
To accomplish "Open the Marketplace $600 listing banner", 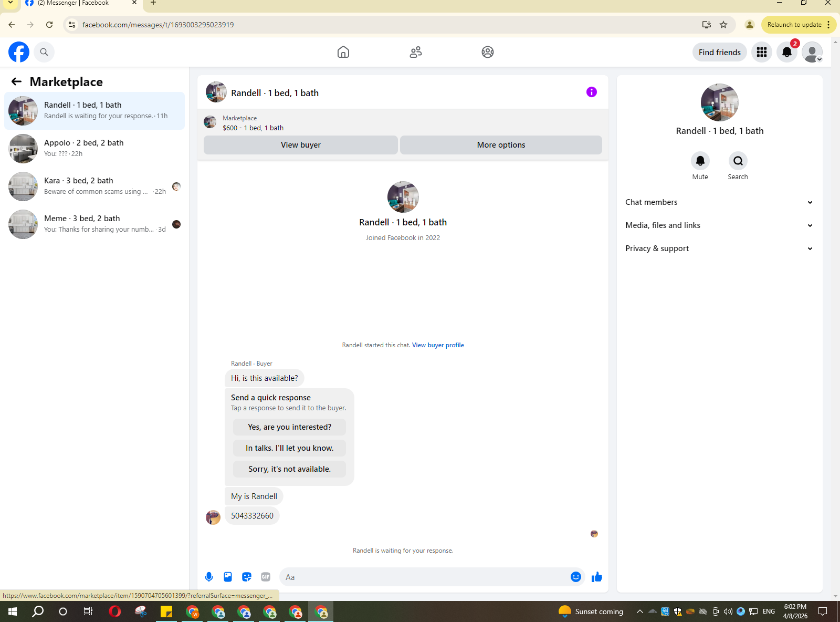I will point(403,123).
